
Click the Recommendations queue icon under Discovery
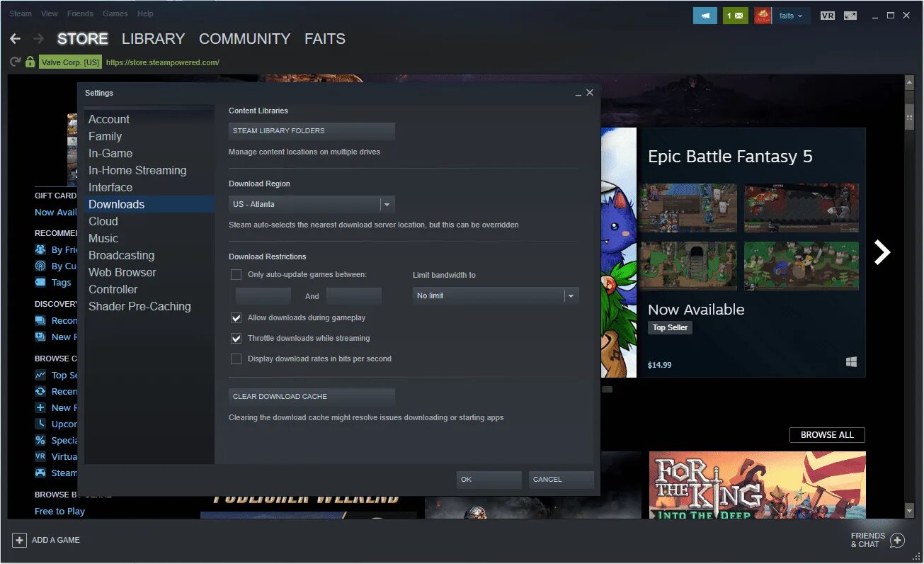40,320
